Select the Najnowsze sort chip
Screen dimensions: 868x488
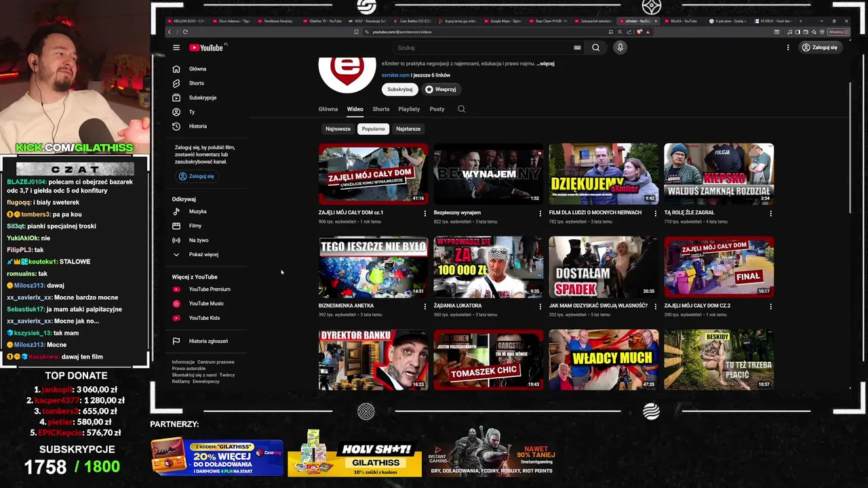coord(338,129)
